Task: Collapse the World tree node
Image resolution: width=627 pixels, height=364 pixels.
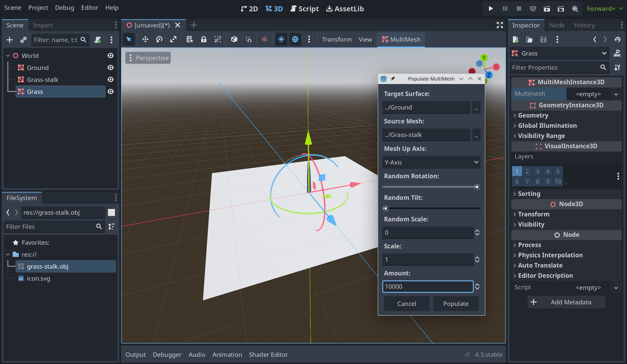Action: coord(8,56)
